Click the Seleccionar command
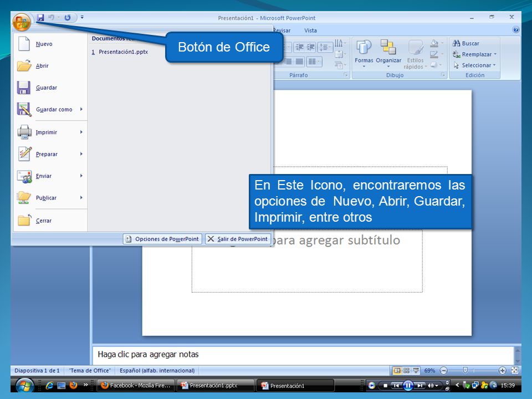 point(472,65)
